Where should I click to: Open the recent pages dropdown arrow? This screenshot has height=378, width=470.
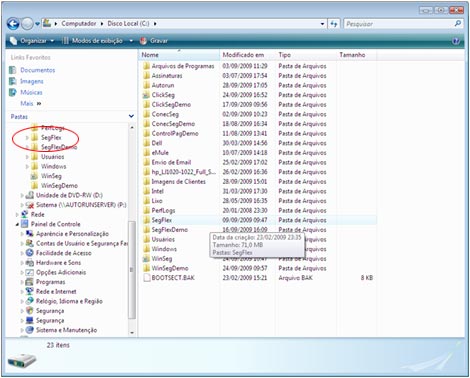(37, 24)
